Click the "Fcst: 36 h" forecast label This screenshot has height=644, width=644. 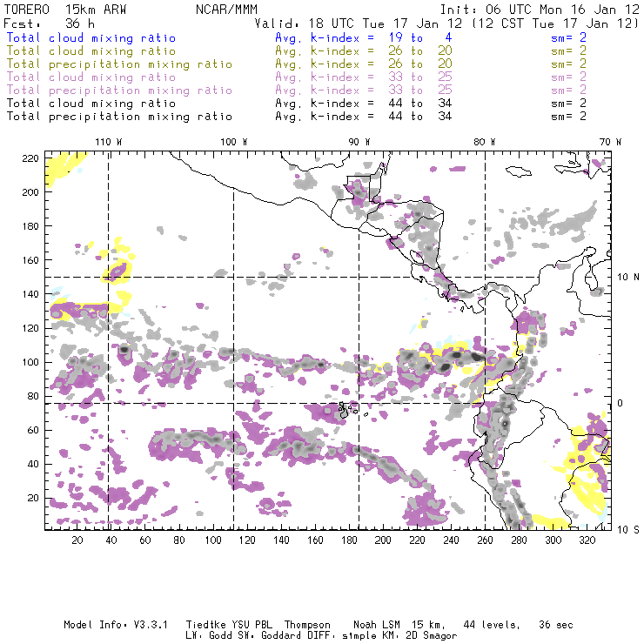[50, 23]
